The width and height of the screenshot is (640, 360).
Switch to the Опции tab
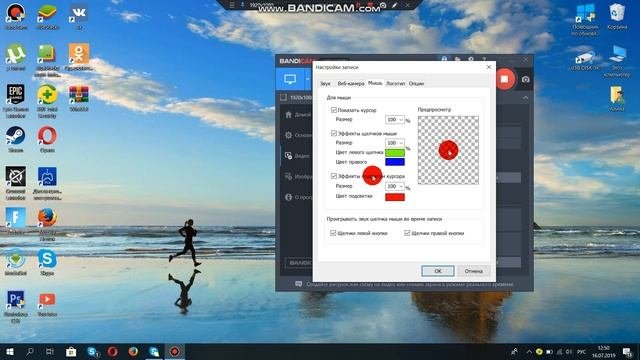pyautogui.click(x=416, y=83)
